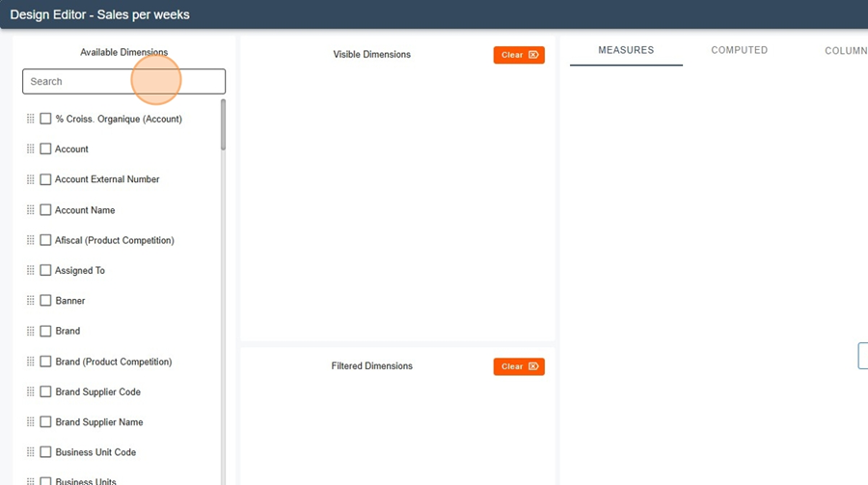Click the drag handle for Afiscal (Product Competition)
Viewport: 868px width, 485px height.
click(31, 240)
